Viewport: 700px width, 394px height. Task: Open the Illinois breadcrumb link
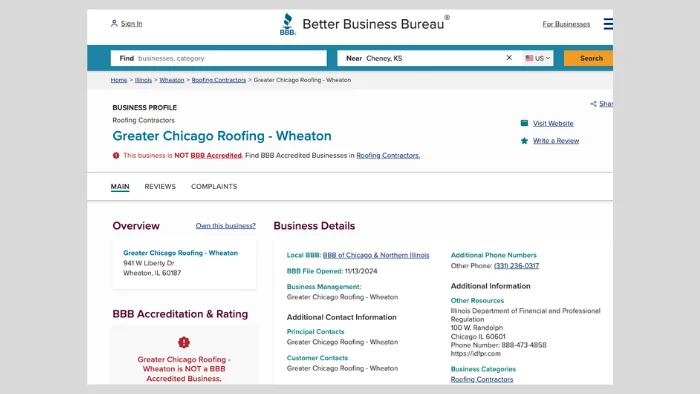point(143,80)
